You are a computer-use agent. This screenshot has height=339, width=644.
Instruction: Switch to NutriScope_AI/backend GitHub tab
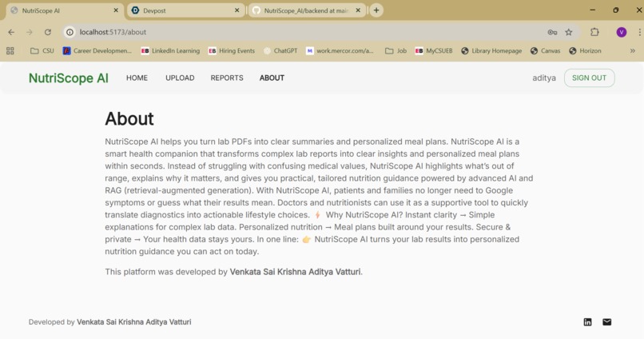tap(306, 10)
